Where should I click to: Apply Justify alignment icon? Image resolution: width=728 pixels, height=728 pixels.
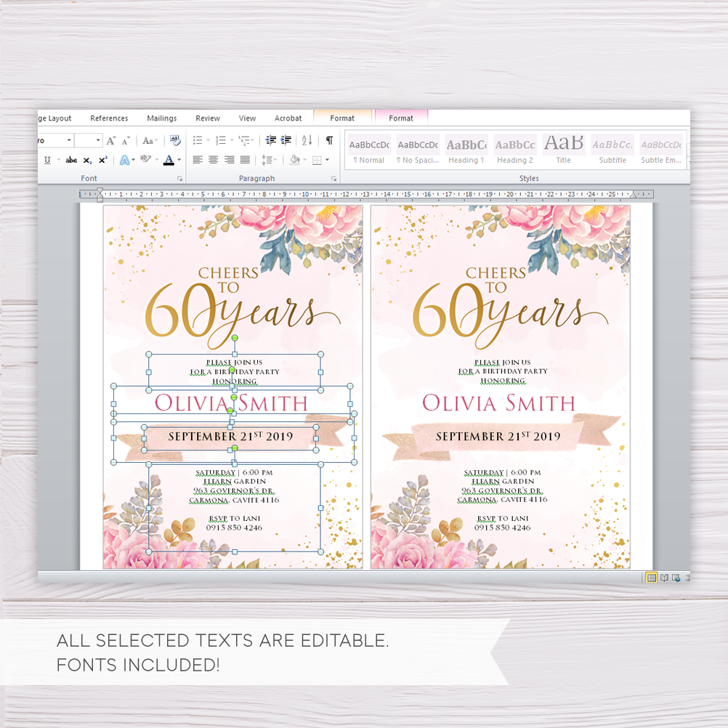[245, 160]
